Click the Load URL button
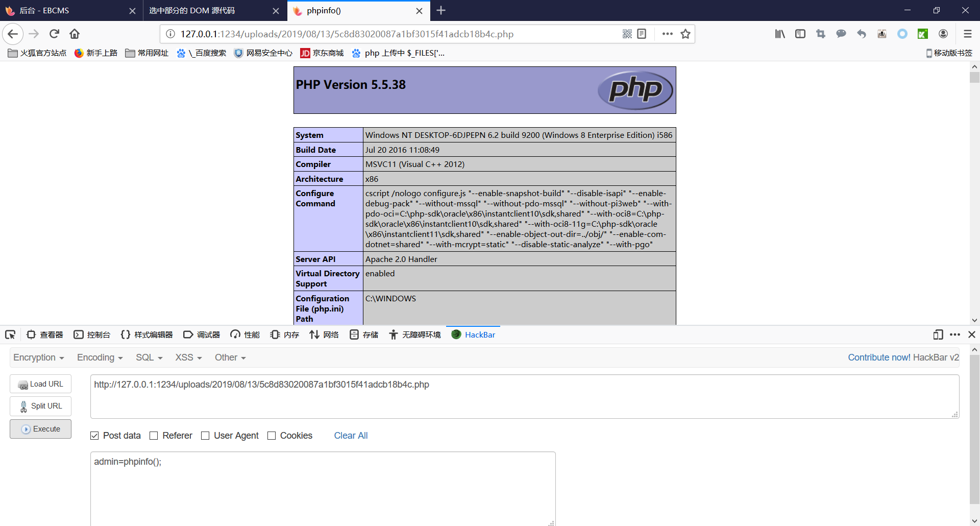Viewport: 980px width, 526px height. point(40,384)
